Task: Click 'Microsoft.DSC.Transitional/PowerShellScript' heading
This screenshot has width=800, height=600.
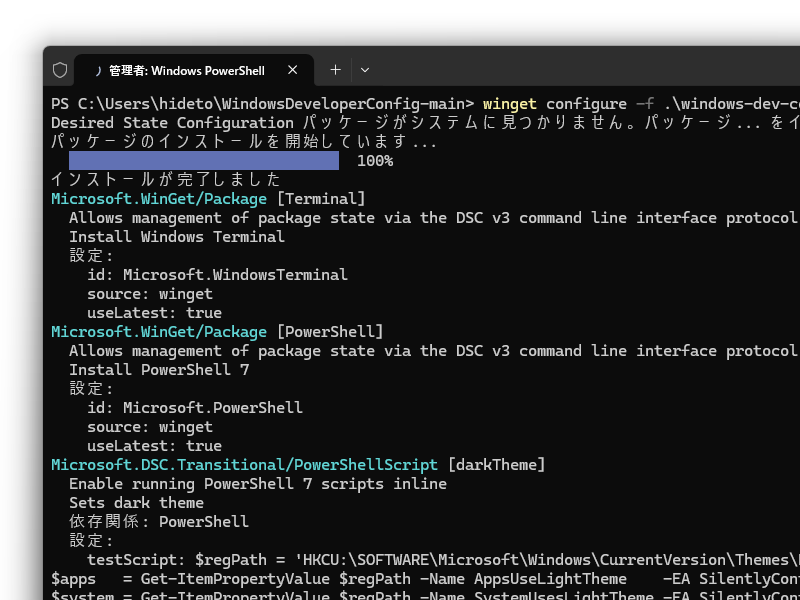Action: (x=244, y=464)
